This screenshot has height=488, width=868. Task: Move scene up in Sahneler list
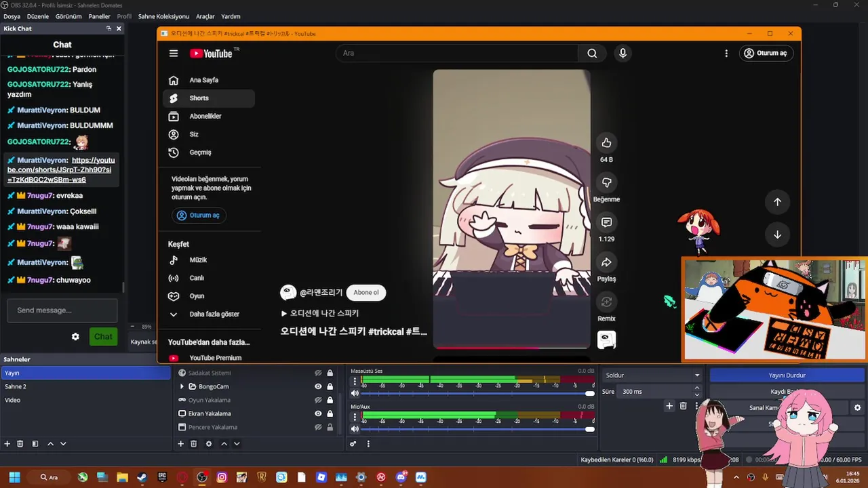tap(50, 444)
